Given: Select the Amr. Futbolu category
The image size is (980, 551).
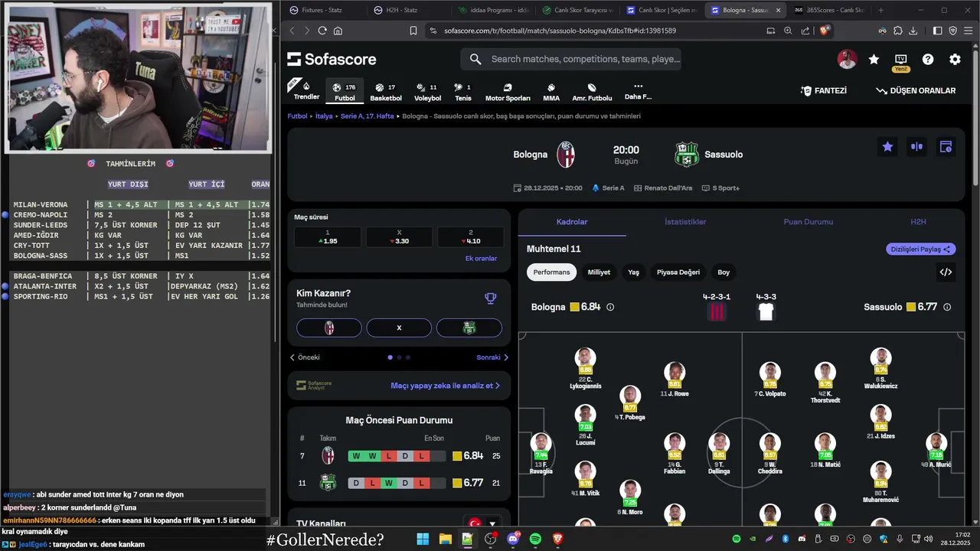Looking at the screenshot, I should pos(592,91).
